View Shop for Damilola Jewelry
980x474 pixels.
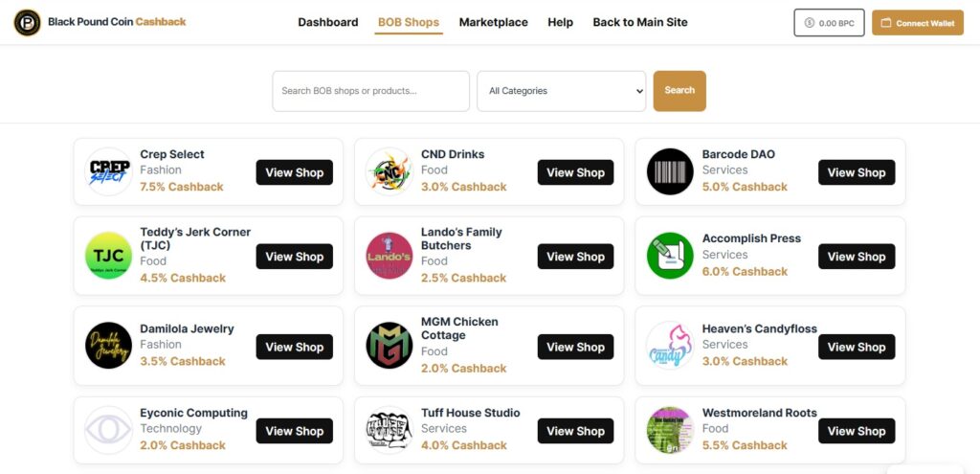tap(294, 347)
